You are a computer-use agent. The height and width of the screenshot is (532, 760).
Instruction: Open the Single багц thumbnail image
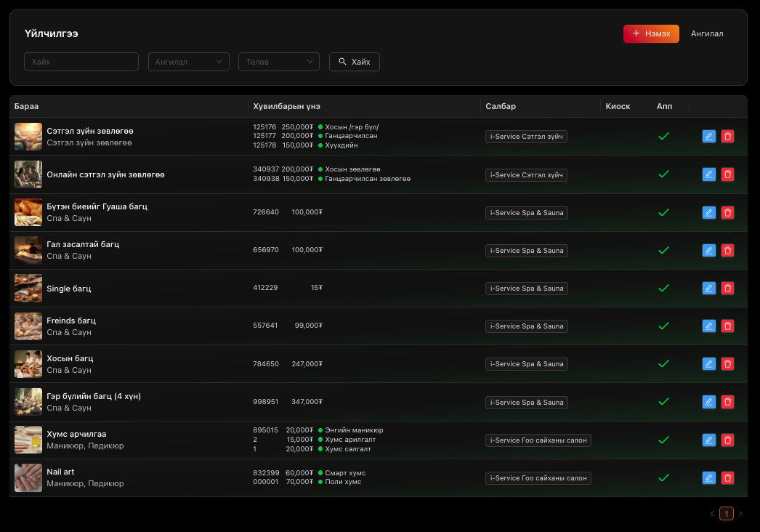click(28, 289)
